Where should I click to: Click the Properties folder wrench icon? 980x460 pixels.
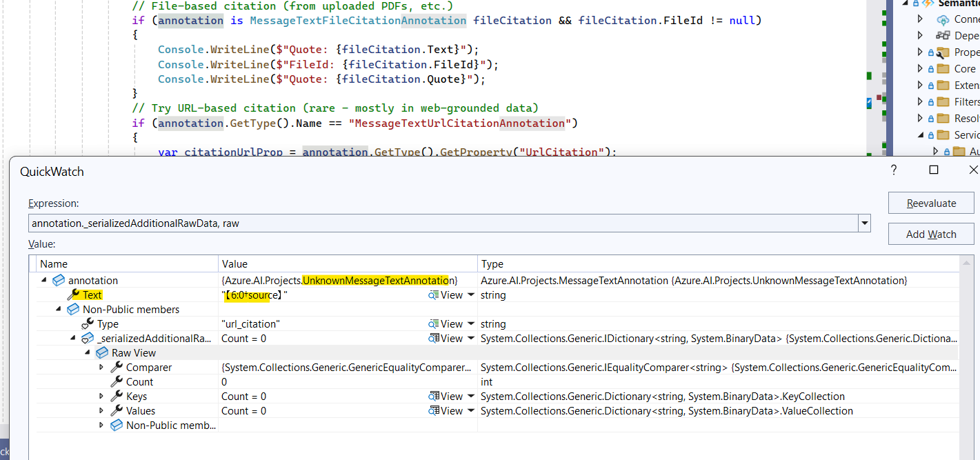pos(943,52)
